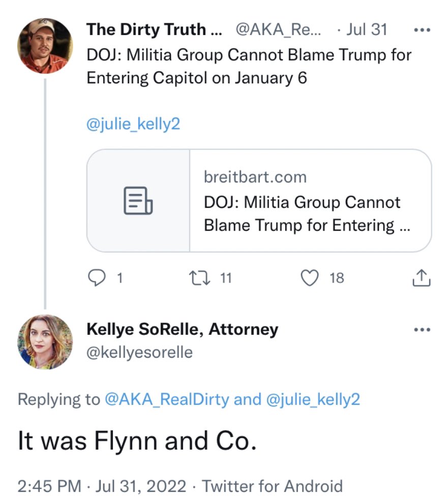This screenshot has height=500, width=448.
Task: Like the tweet with heart icon
Action: pos(310,278)
